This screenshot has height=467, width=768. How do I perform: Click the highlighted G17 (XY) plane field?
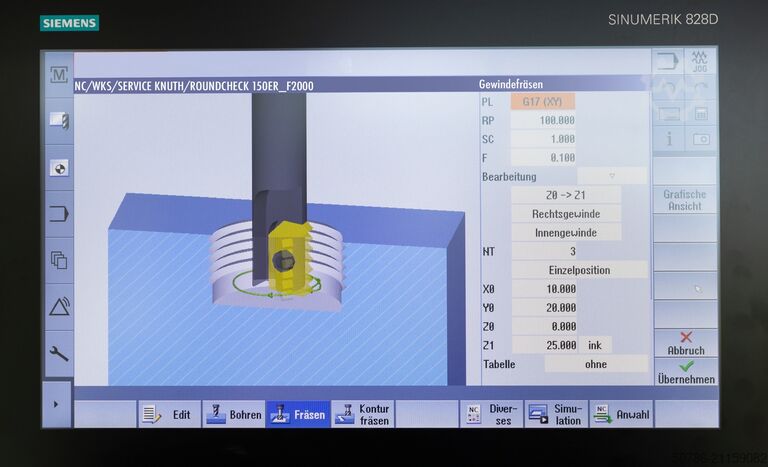point(542,102)
